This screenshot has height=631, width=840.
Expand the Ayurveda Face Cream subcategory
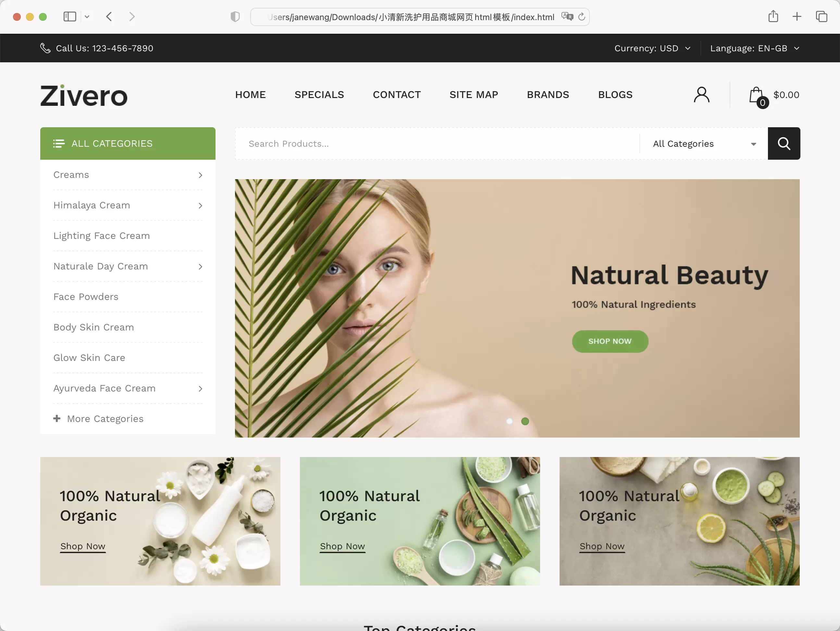pos(200,389)
